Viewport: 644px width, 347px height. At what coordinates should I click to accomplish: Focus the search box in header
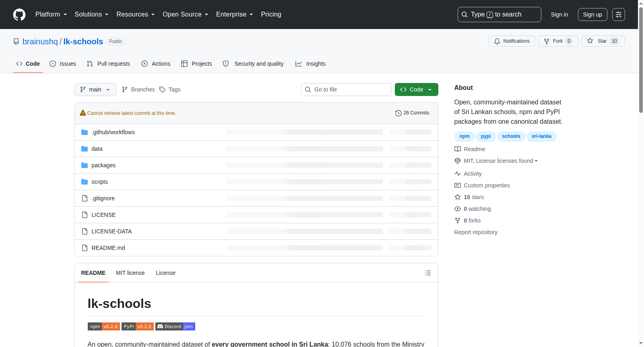(x=499, y=15)
